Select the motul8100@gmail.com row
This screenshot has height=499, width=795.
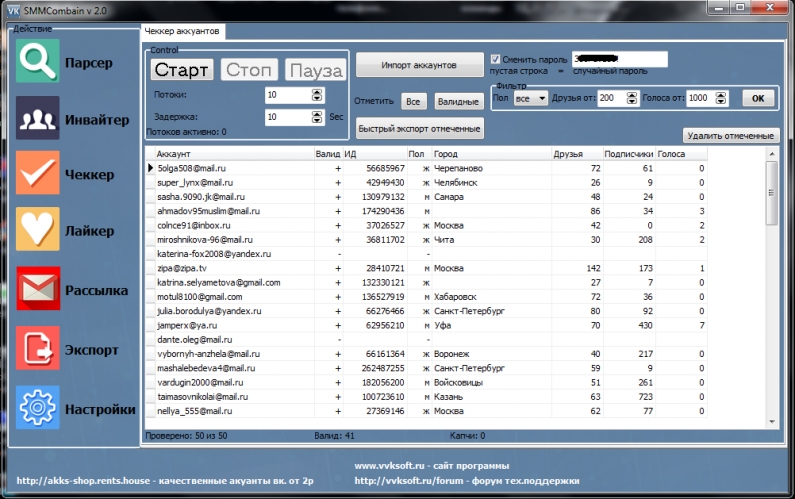(426, 297)
